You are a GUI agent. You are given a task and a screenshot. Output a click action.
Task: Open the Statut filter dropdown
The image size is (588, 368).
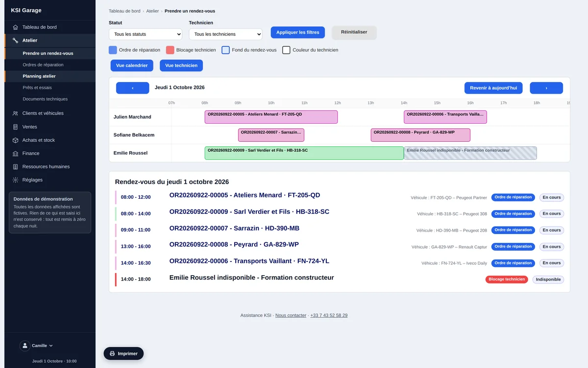pos(146,34)
